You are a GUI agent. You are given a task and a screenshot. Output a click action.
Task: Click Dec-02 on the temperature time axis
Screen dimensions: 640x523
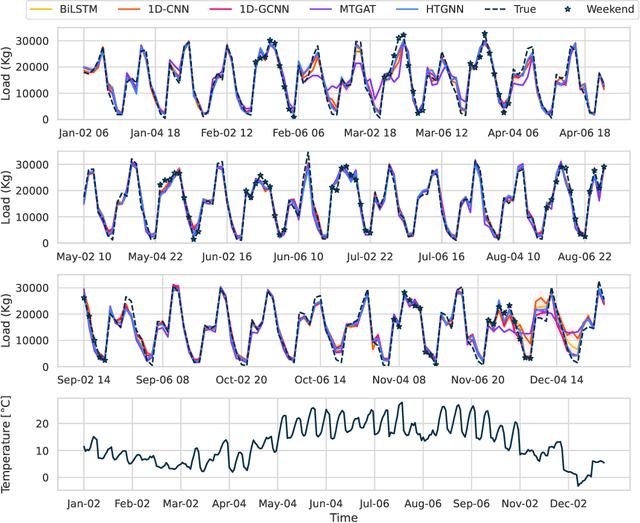[573, 503]
